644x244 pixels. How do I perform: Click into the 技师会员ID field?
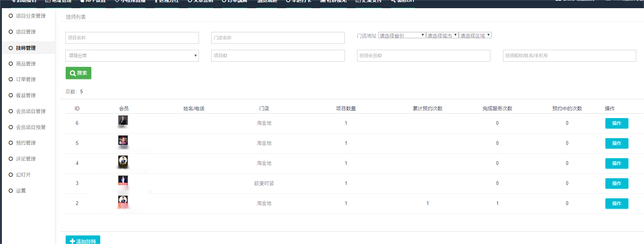(423, 56)
